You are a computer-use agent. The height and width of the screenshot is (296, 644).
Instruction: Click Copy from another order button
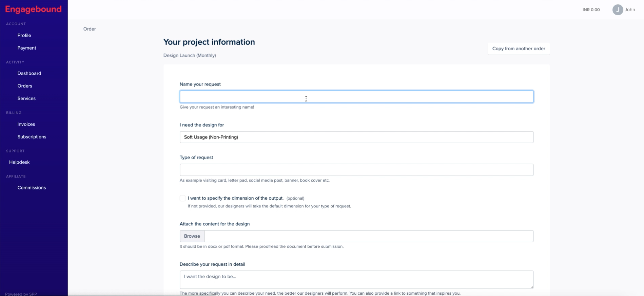pos(519,49)
